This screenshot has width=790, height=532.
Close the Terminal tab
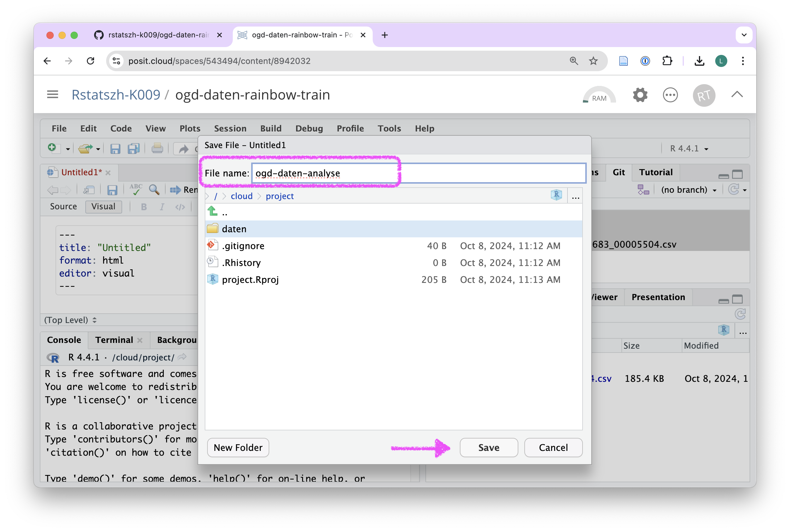tap(140, 340)
